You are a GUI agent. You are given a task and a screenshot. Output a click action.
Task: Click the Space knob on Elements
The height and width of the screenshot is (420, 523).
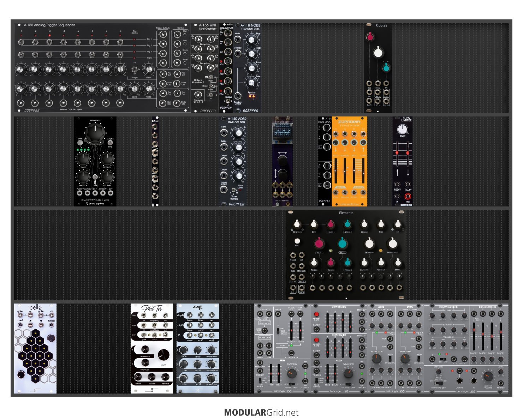398,263
